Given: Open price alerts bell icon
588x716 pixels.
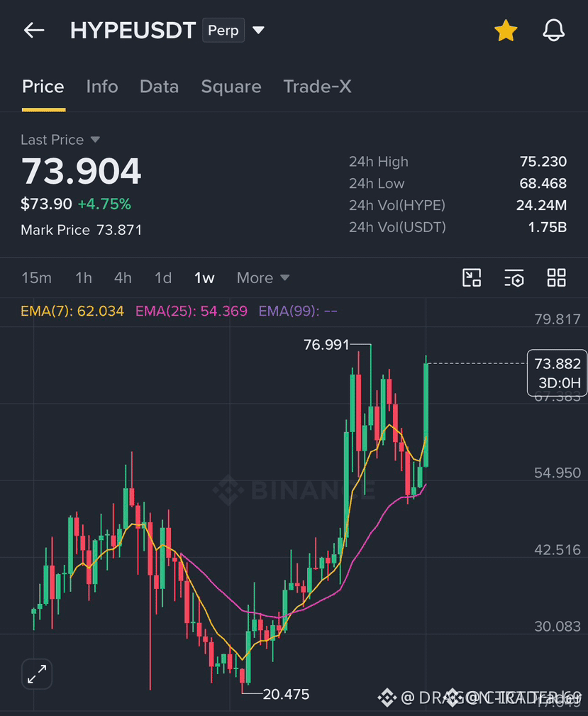Looking at the screenshot, I should point(553,31).
